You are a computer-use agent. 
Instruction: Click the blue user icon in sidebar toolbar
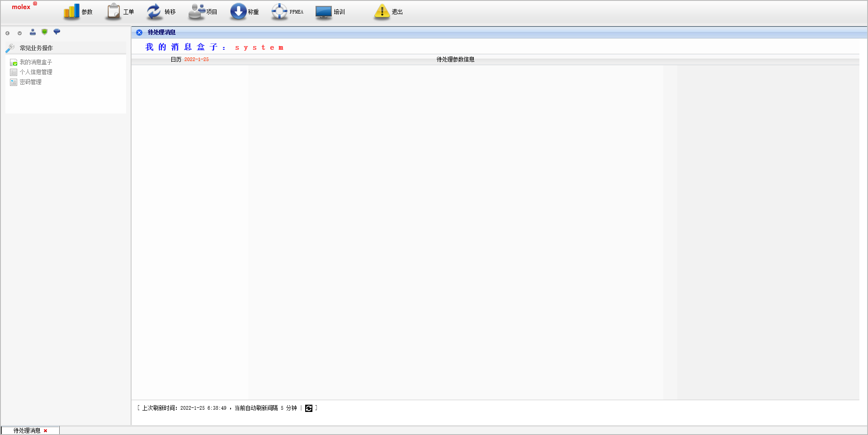(x=33, y=32)
